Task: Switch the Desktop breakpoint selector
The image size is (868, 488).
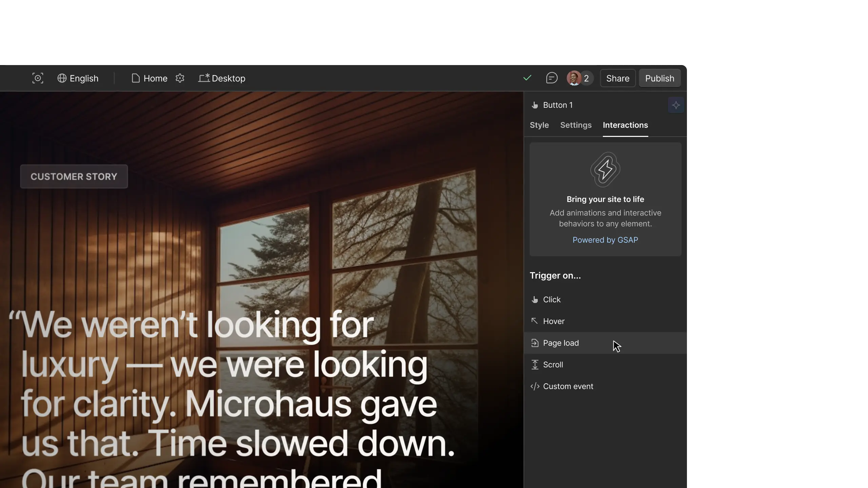Action: coord(222,78)
